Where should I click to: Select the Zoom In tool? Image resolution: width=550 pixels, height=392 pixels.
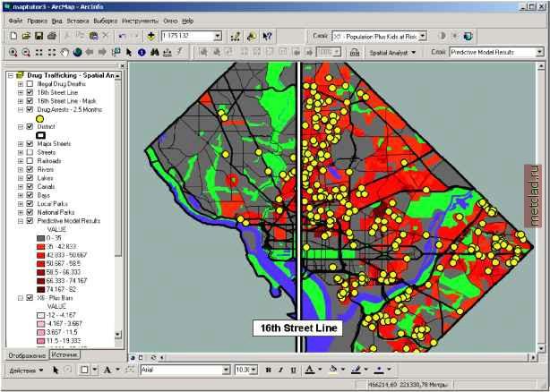click(x=11, y=52)
